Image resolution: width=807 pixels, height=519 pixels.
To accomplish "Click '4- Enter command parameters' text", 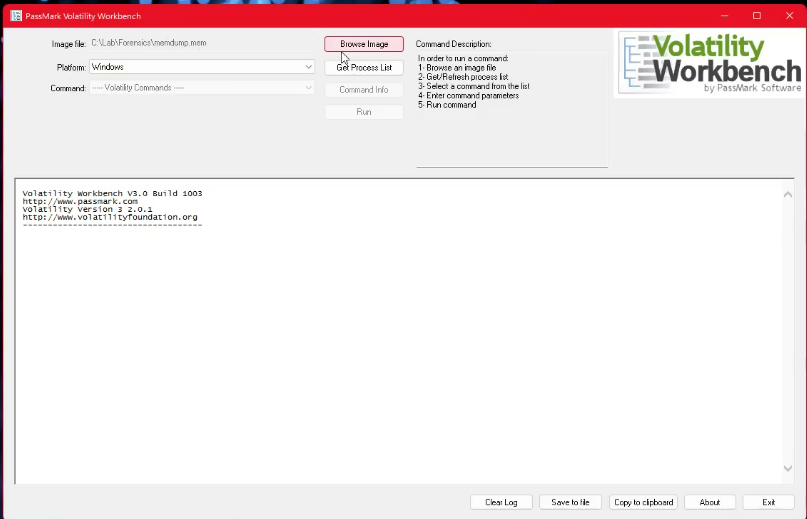I will pyautogui.click(x=468, y=96).
